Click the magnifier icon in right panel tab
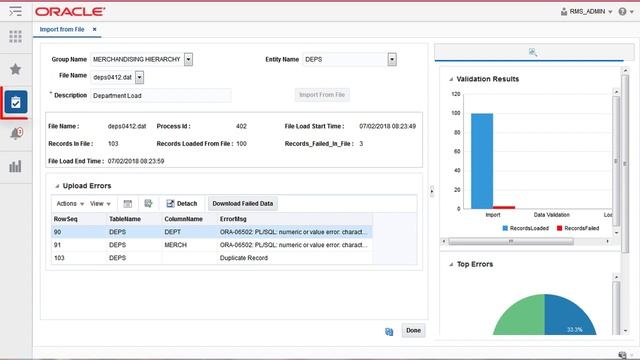Image resolution: width=640 pixels, height=360 pixels. [x=533, y=52]
